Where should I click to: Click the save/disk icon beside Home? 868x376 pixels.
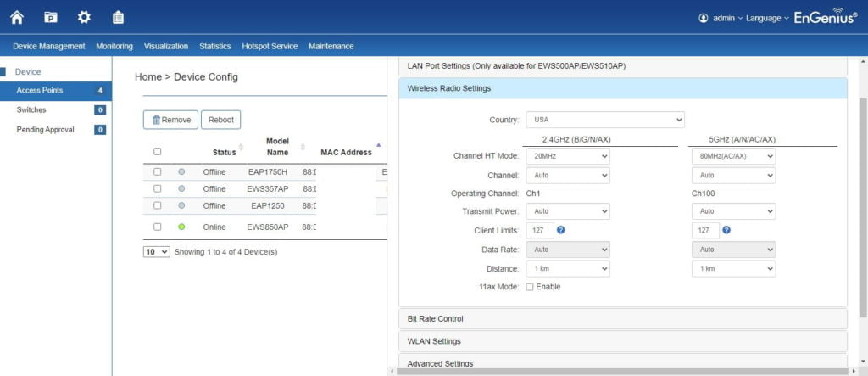51,17
